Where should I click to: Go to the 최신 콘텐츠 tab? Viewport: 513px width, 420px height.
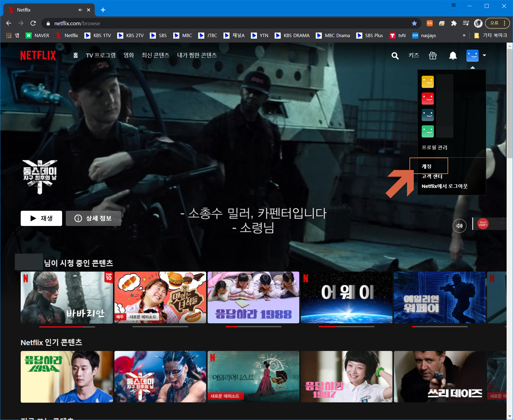(156, 55)
